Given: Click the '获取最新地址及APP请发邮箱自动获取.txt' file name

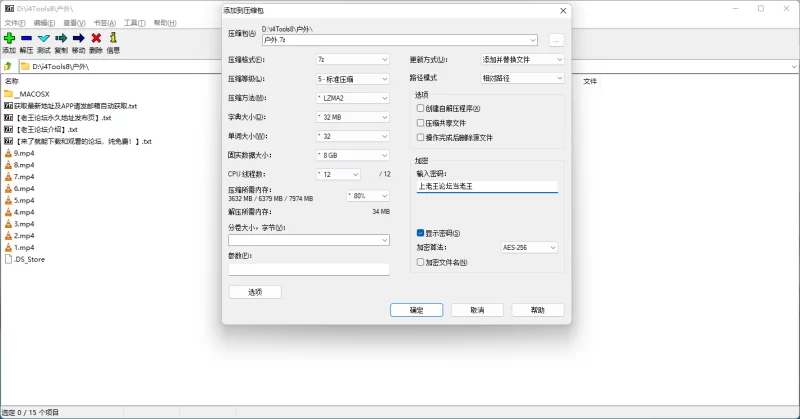Looking at the screenshot, I should (76, 106).
